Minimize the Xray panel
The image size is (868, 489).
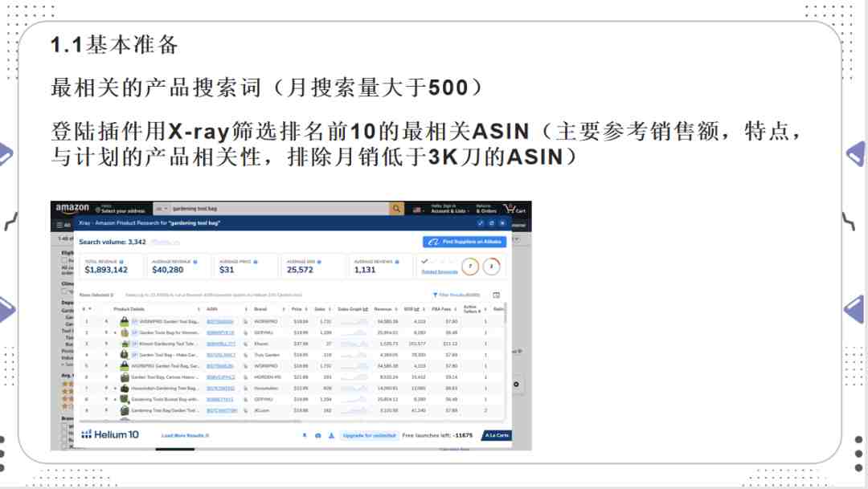(481, 223)
